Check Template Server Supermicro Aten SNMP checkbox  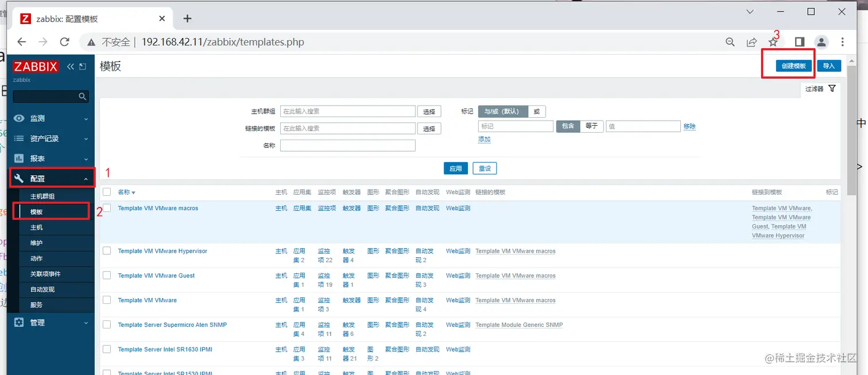107,324
